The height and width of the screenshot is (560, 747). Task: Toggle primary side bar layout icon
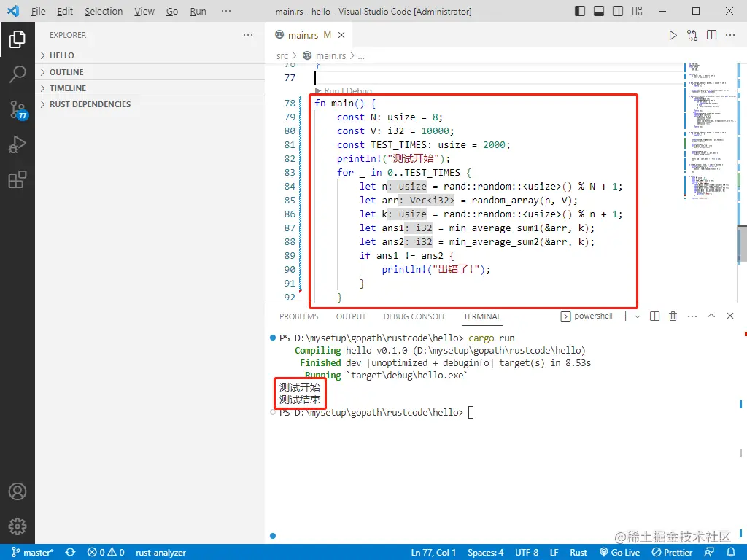click(x=580, y=11)
